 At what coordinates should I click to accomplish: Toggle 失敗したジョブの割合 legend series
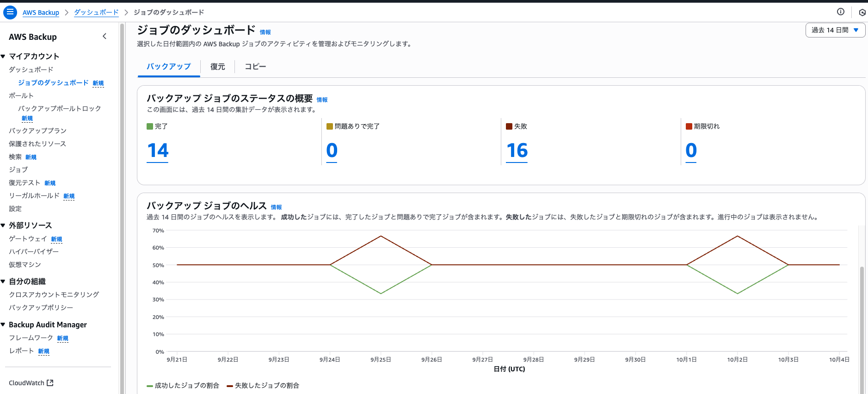[x=263, y=386]
